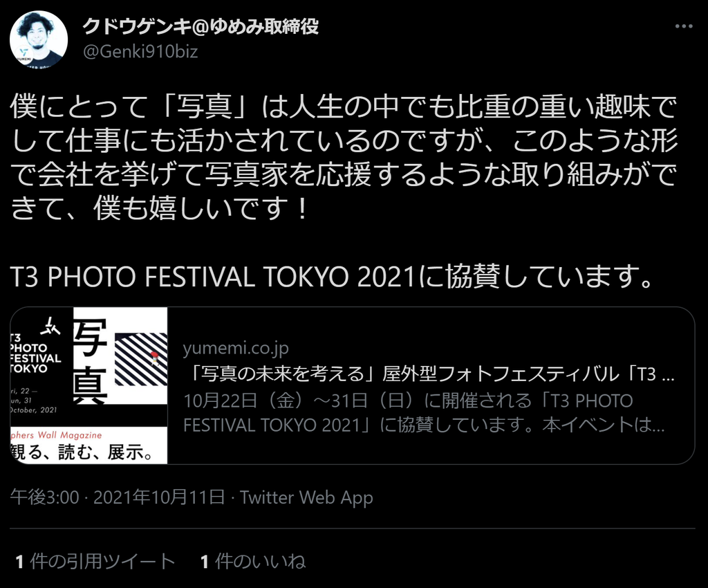
Task: Click the YUMEMI badge on the avatar
Action: point(24,55)
